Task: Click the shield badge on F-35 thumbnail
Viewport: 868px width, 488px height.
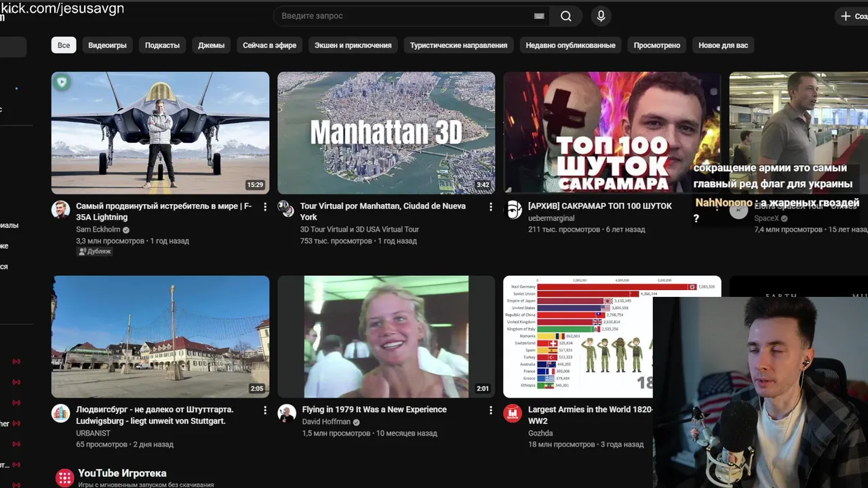Action: (x=62, y=83)
